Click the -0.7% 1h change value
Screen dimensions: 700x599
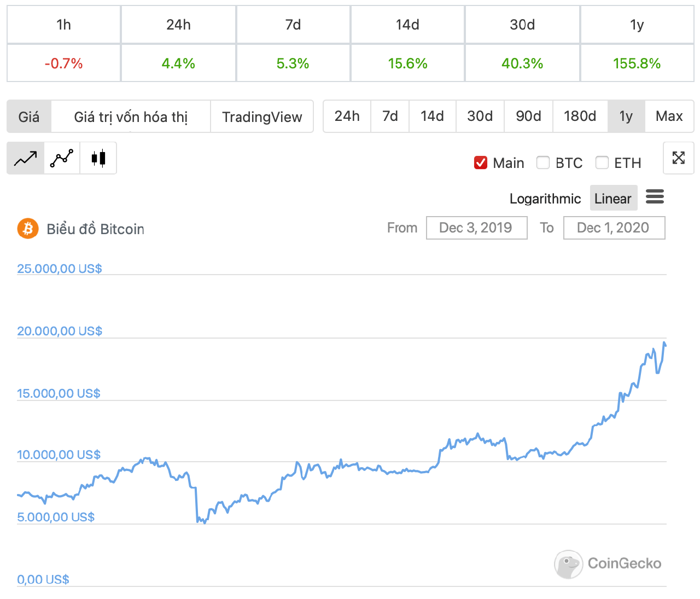64,63
